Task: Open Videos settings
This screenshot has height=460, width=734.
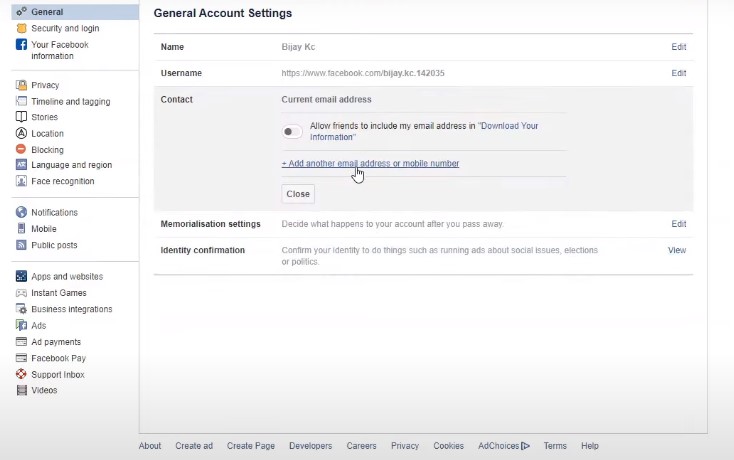Action: (x=44, y=390)
